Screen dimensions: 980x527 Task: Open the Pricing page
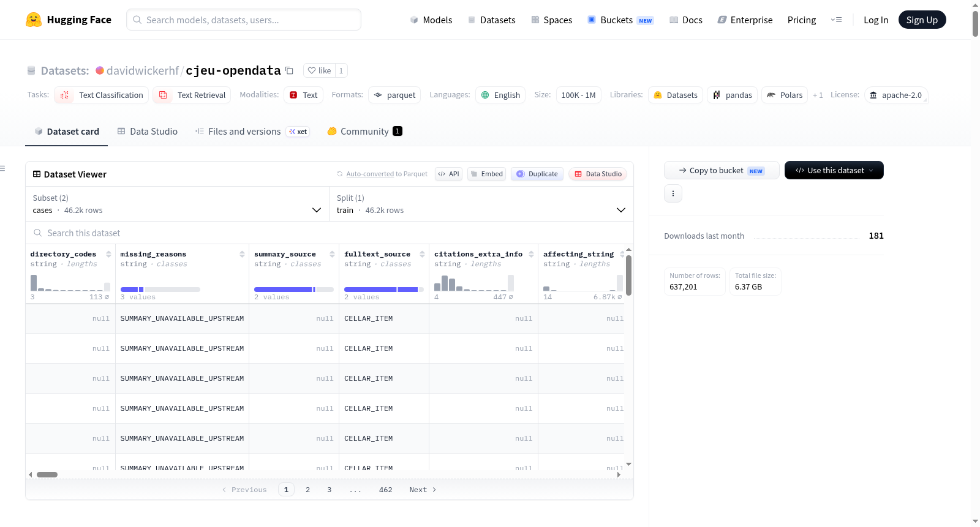pos(802,20)
